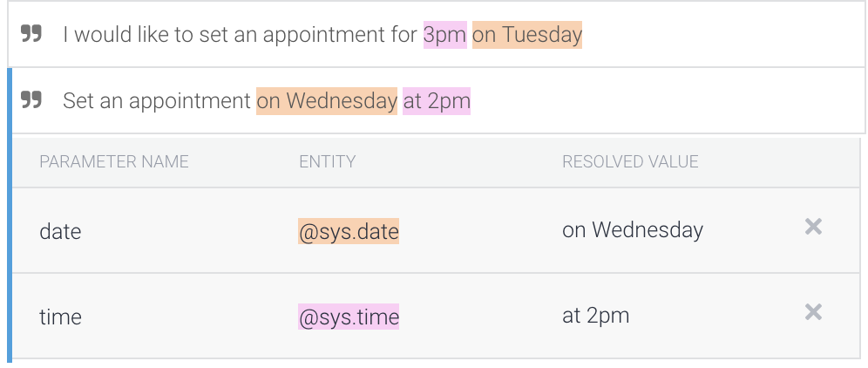Edit the 'time' parameter name
This screenshot has width=868, height=368.
pos(60,317)
